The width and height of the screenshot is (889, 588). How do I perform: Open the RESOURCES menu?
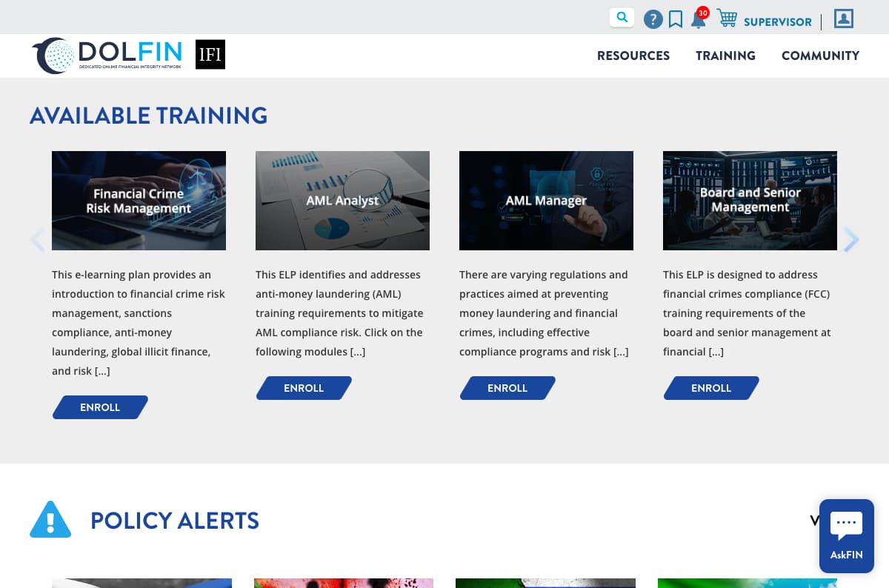633,56
